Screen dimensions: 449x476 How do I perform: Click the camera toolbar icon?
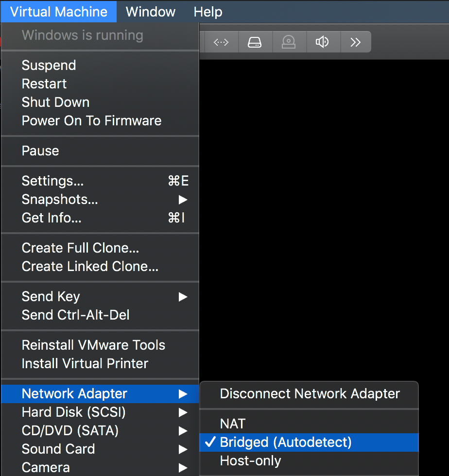288,42
